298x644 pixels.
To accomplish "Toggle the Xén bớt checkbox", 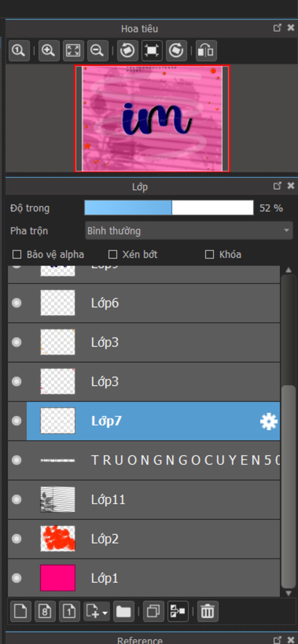I will [113, 255].
